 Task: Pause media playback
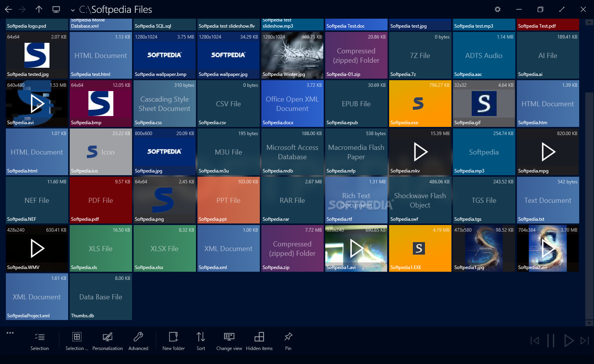tap(551, 341)
